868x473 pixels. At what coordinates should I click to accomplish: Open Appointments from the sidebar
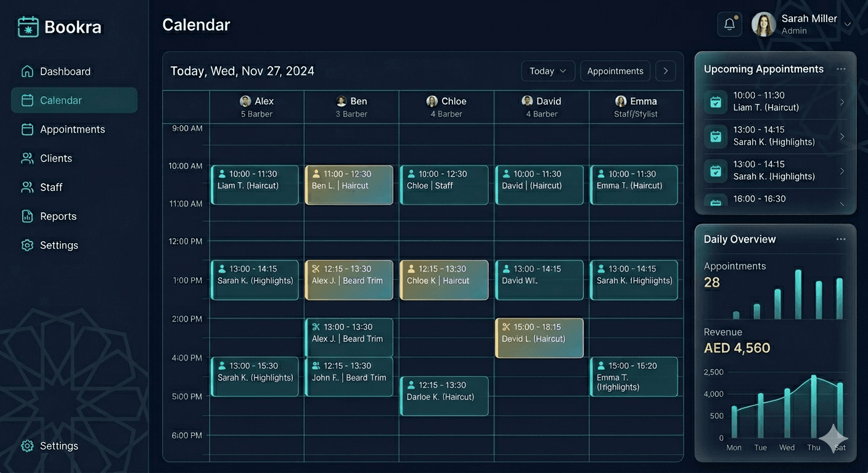click(74, 129)
